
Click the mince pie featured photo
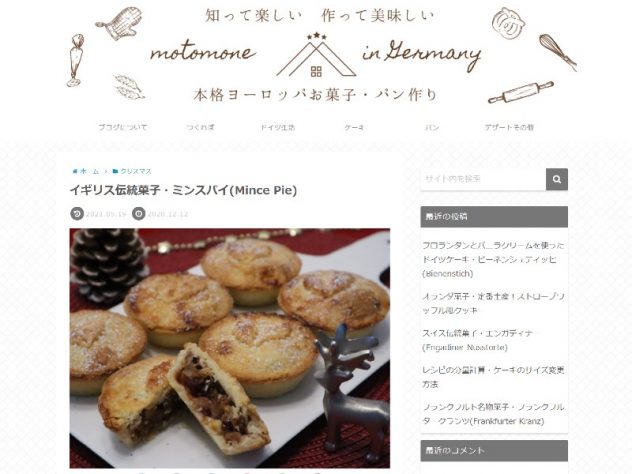pos(230,348)
